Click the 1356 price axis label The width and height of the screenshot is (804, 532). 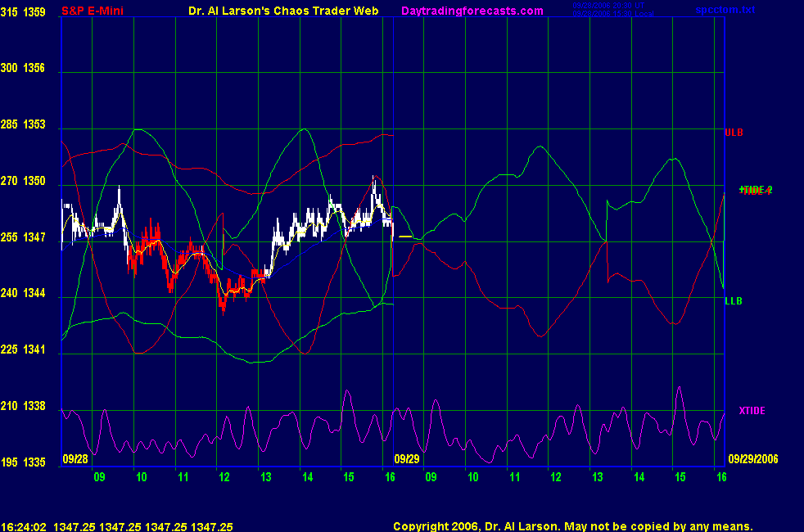37,69
